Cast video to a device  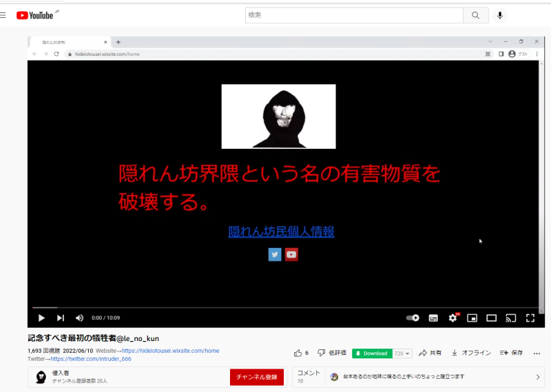510,318
